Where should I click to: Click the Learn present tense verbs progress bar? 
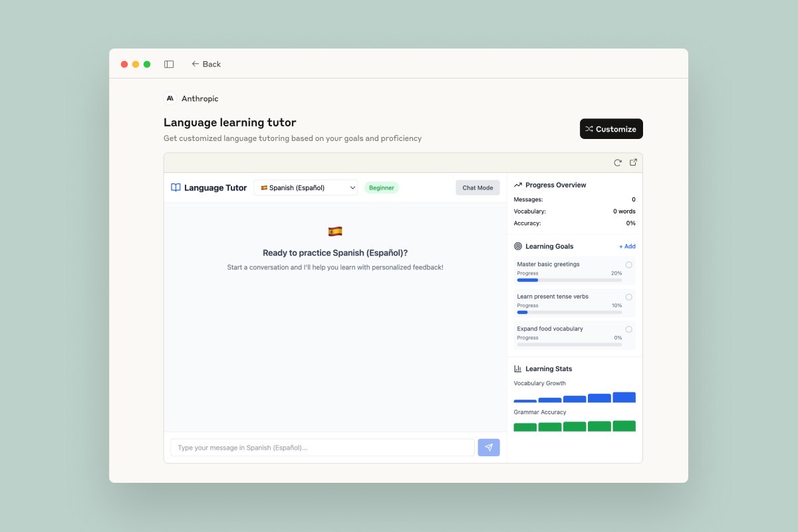coord(569,312)
